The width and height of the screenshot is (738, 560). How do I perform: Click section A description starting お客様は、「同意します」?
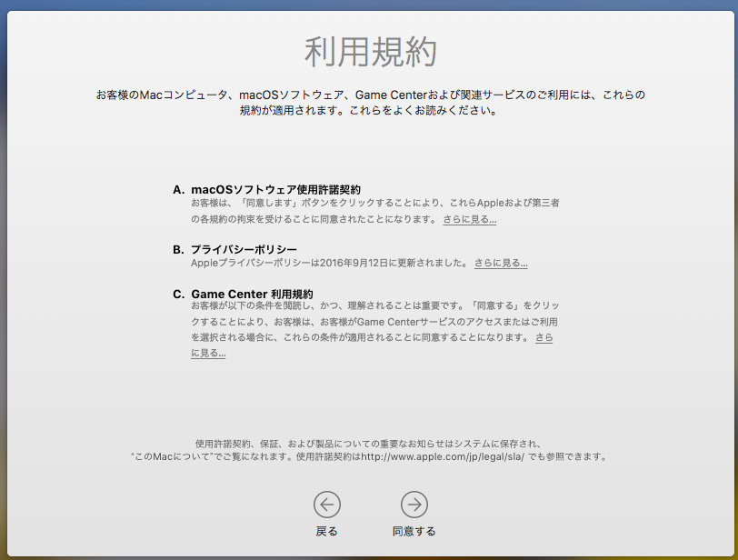pyautogui.click(x=375, y=211)
